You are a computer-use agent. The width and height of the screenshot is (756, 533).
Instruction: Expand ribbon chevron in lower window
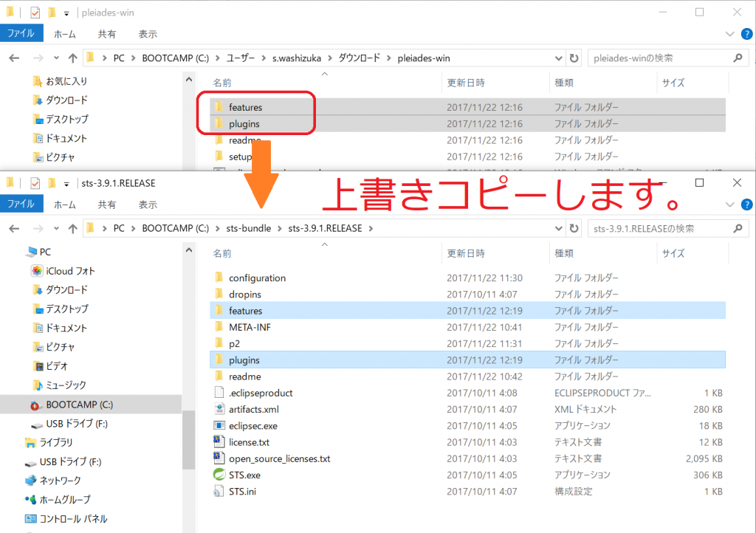click(x=729, y=204)
